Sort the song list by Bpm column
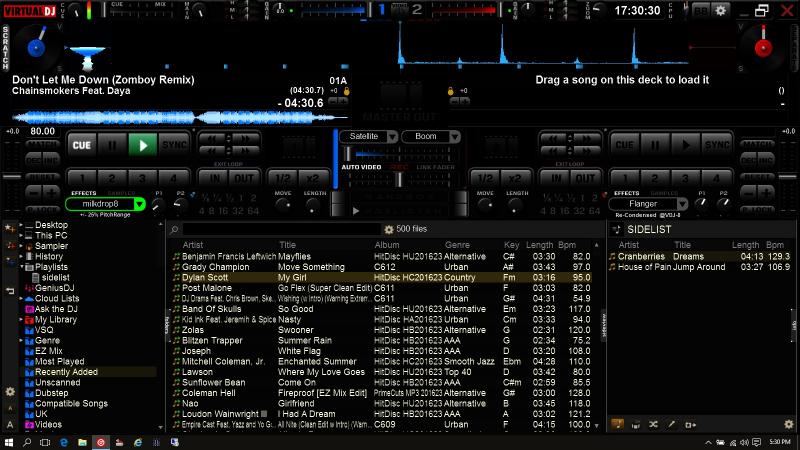Screen dimensions: 800x450 (567, 245)
